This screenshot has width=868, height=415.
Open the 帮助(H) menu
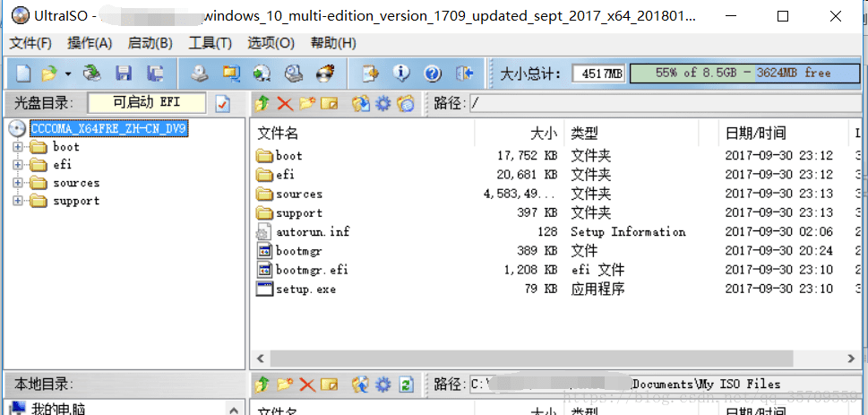click(x=332, y=43)
